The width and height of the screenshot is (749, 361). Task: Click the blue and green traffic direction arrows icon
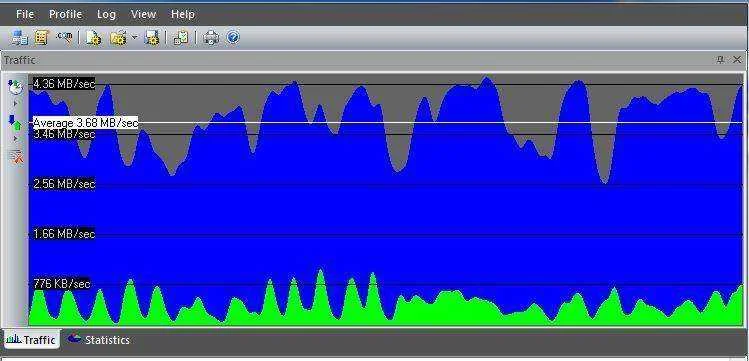(16, 122)
